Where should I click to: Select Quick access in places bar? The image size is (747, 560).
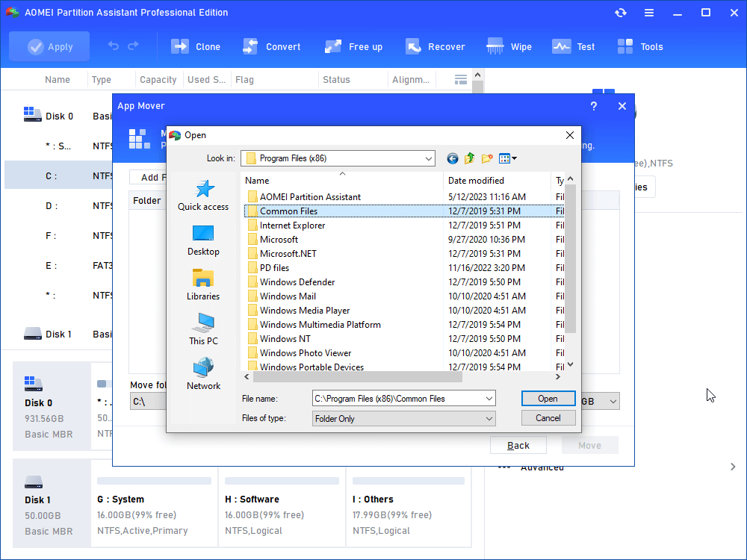click(203, 195)
